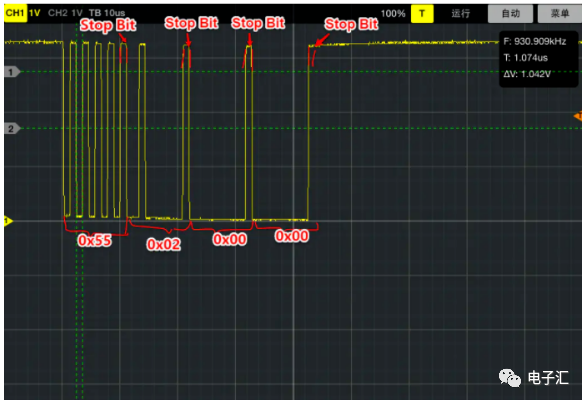Click the 0x55 byte annotation

[94, 240]
